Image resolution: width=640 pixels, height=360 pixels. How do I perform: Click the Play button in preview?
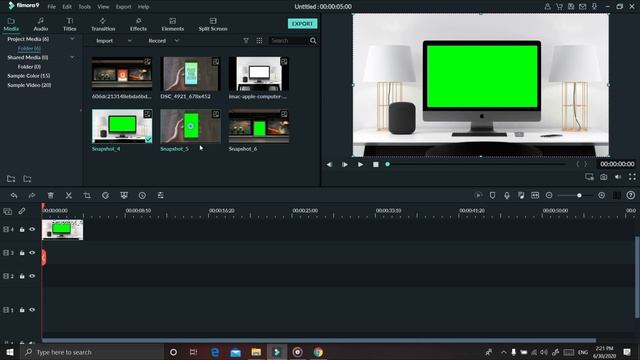coord(360,164)
